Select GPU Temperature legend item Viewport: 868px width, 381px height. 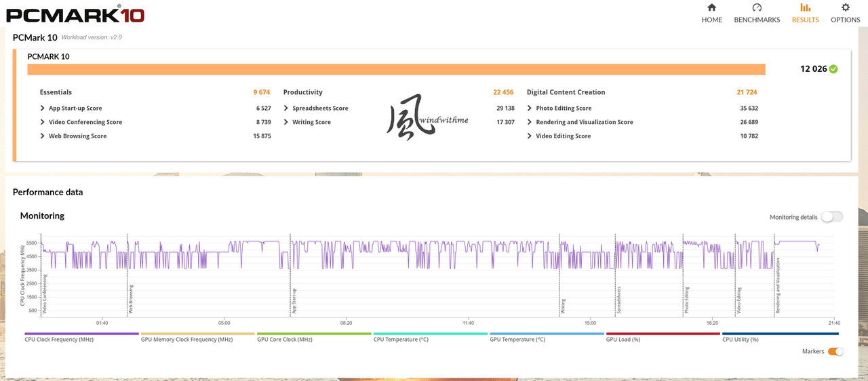(517, 339)
